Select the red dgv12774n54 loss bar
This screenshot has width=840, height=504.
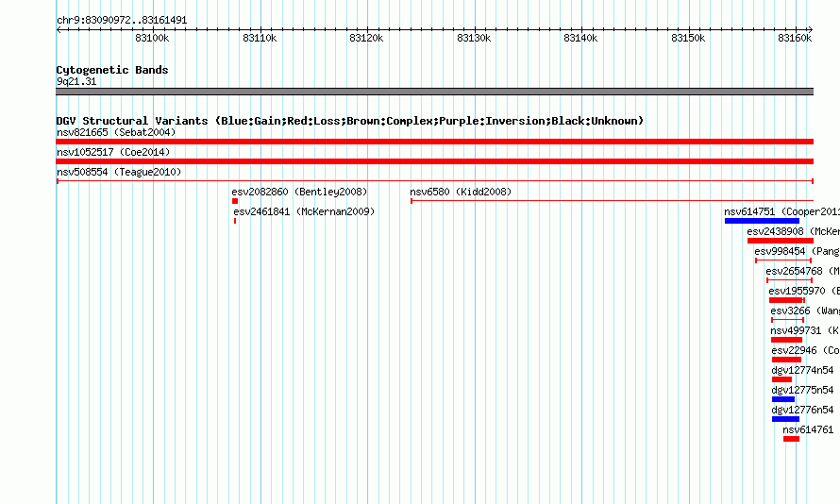pyautogui.click(x=781, y=379)
